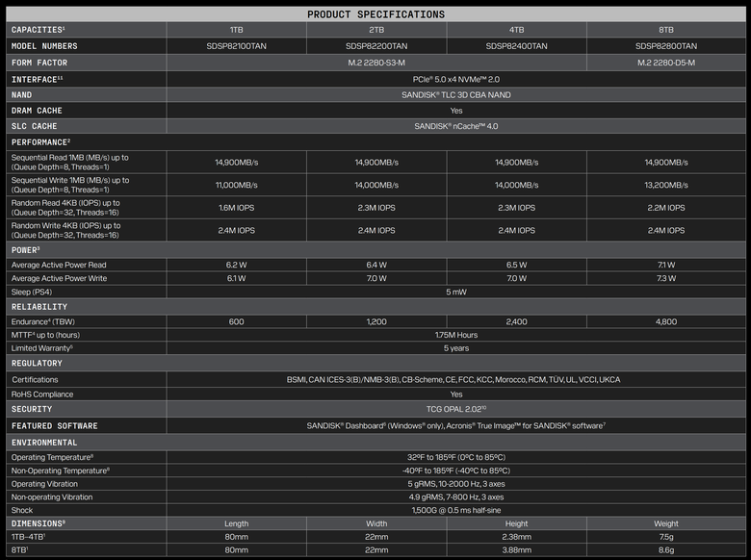Image resolution: width=751 pixels, height=560 pixels.
Task: Click model number SDSP82100TAN
Action: click(x=237, y=46)
